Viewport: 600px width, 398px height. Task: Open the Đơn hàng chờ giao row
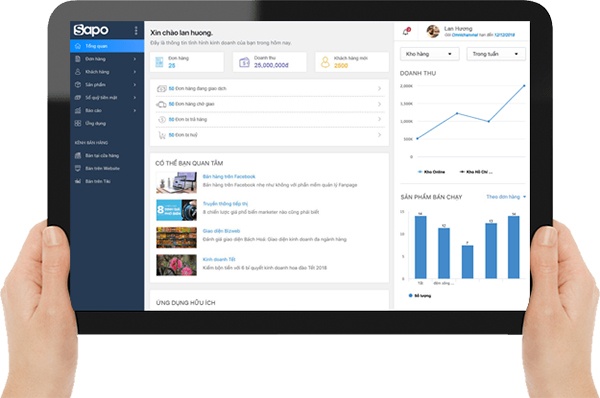click(x=269, y=104)
